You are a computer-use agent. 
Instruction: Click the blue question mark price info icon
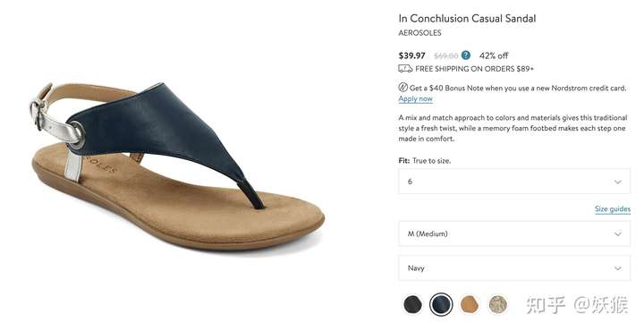[465, 55]
